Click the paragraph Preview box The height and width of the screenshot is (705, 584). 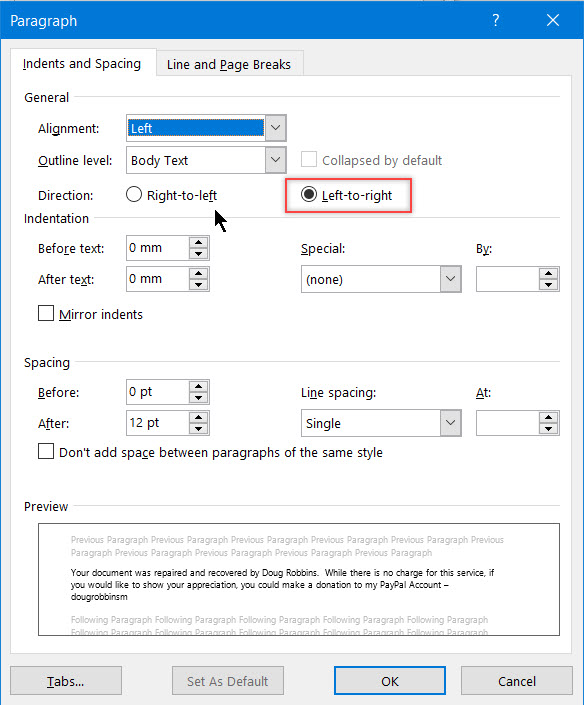tap(299, 580)
